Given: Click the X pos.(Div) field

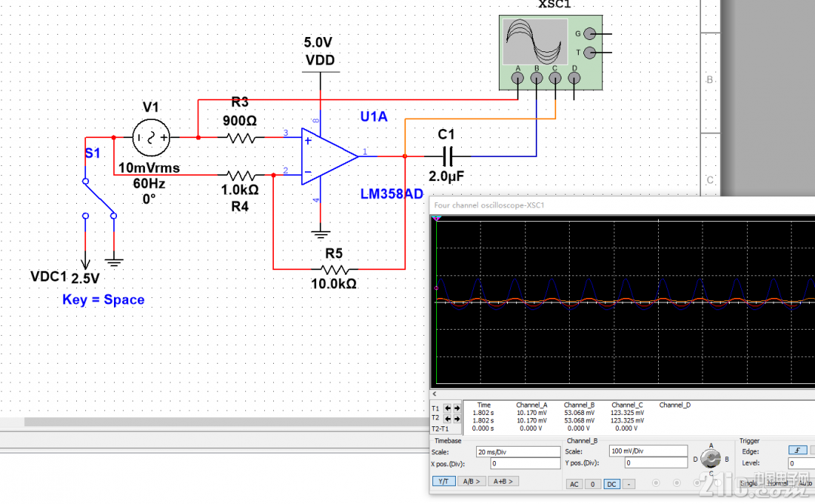Looking at the screenshot, I should click(525, 463).
